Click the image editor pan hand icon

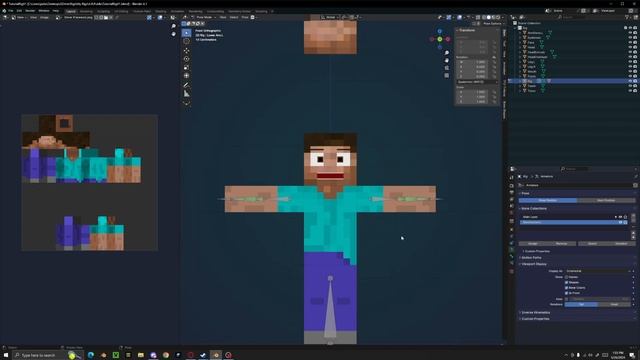[173, 34]
